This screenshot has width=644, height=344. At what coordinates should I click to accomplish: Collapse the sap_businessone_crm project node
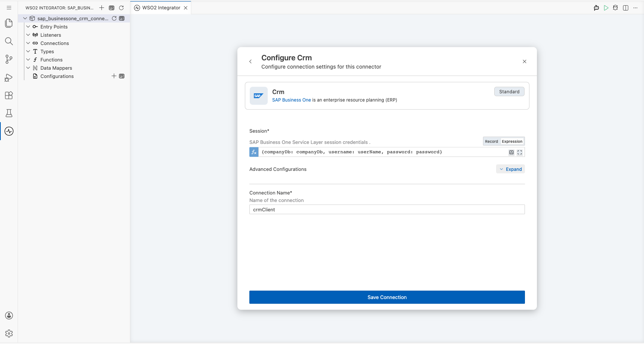(25, 18)
